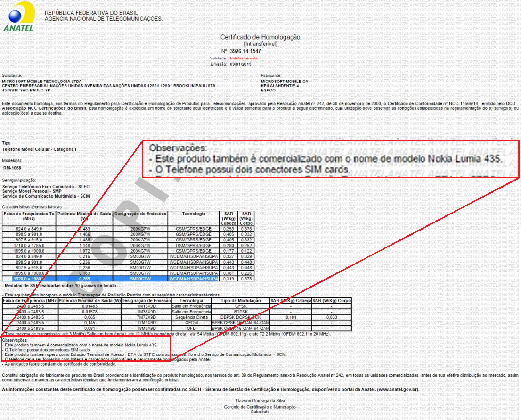
Task: Select the output power '0,01483'
Action: tap(90, 306)
